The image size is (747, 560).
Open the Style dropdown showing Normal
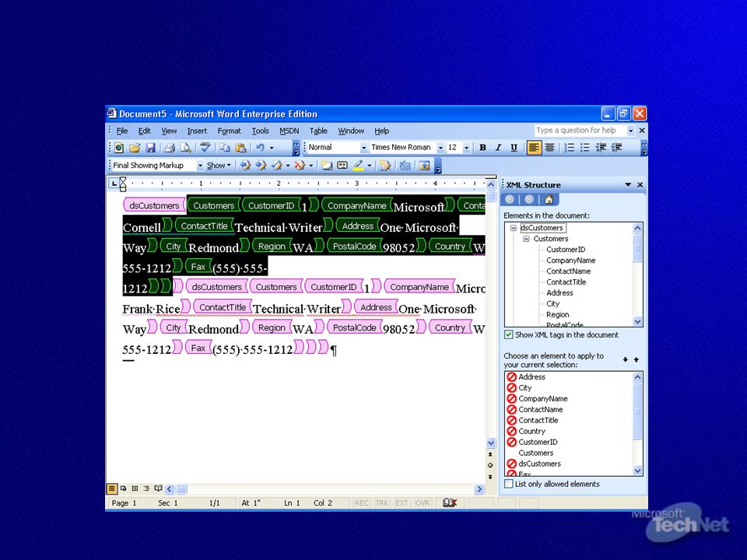[x=363, y=148]
